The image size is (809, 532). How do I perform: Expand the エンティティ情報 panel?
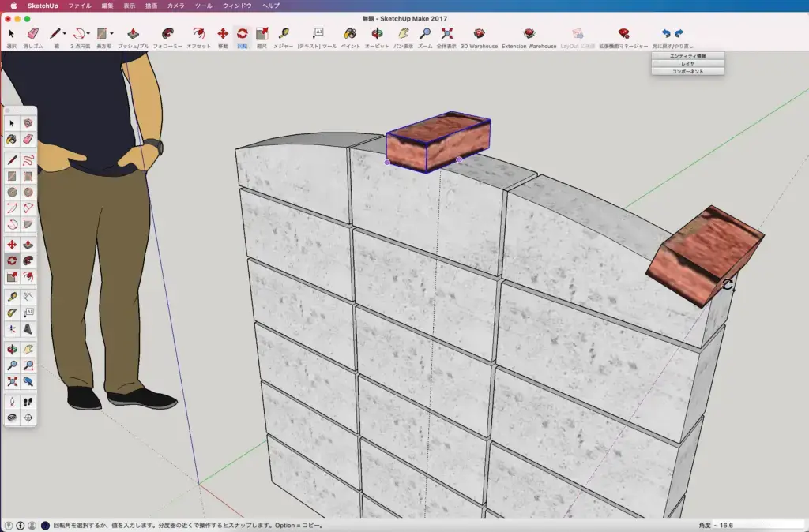tap(688, 56)
